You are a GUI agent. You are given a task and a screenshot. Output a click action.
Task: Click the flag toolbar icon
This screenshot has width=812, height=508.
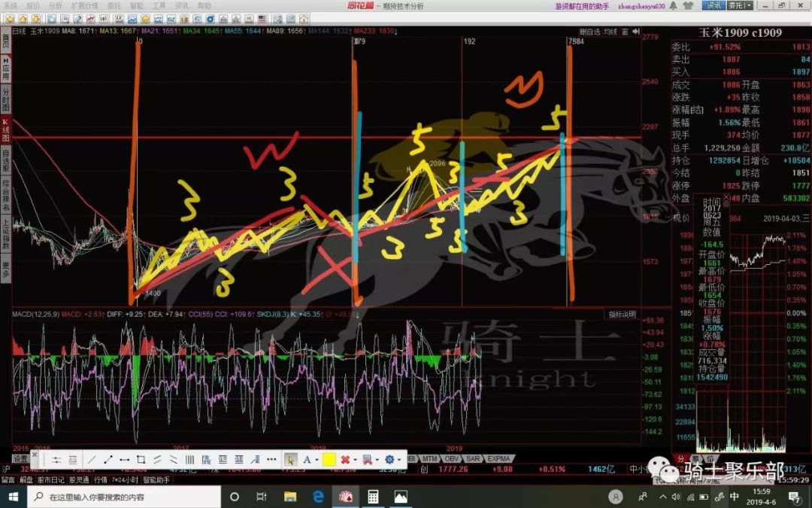pyautogui.click(x=262, y=19)
